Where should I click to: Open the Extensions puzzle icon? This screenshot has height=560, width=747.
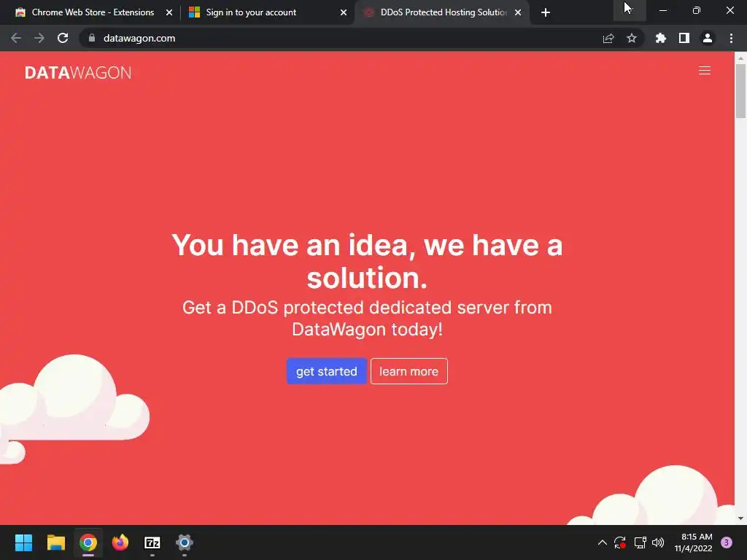click(x=661, y=38)
